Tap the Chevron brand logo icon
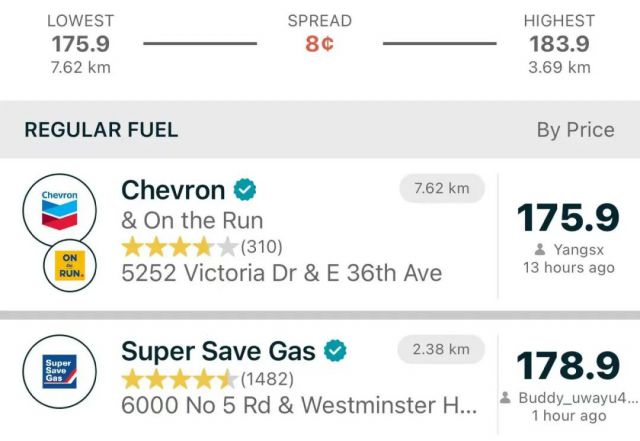 click(x=60, y=210)
